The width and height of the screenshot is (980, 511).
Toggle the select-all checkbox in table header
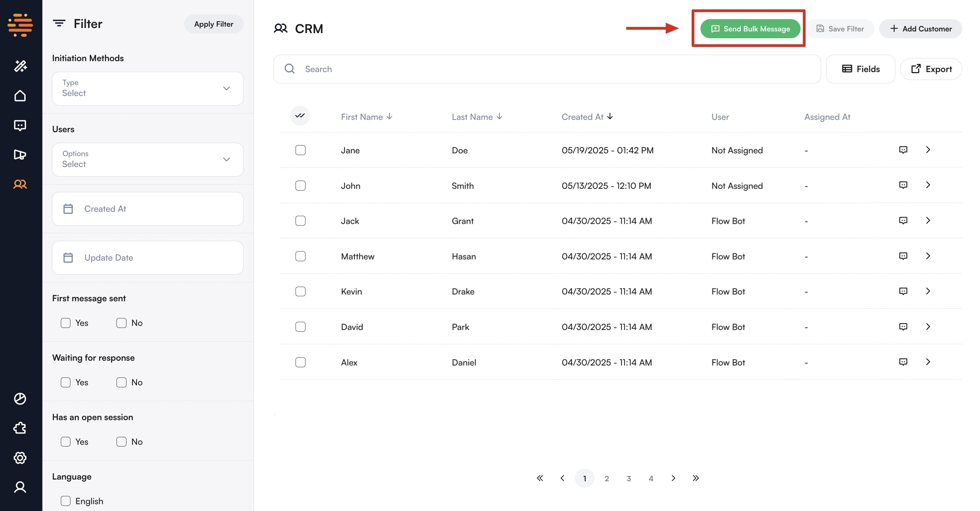[x=300, y=116]
